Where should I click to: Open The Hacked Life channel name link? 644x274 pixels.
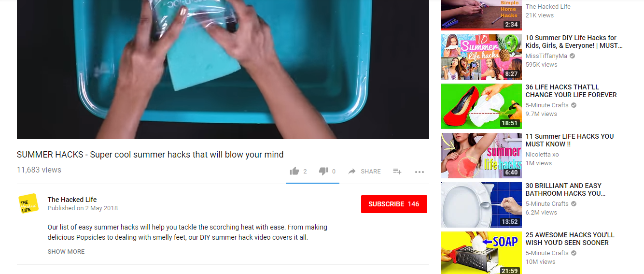[72, 199]
